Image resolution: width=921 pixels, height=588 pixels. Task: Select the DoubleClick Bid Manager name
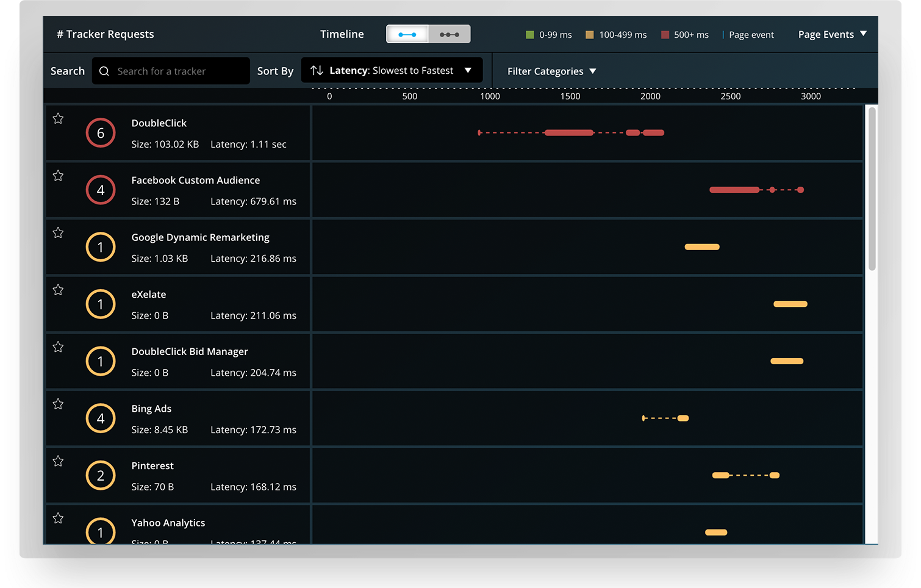190,352
